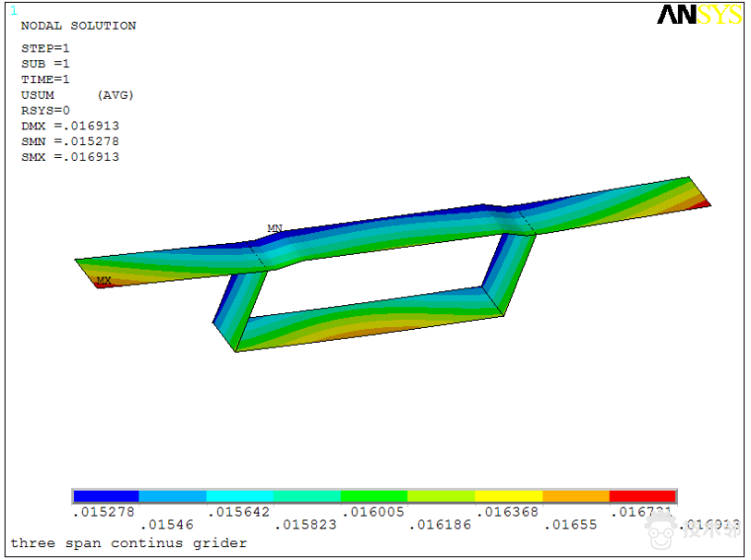Click the SMX =.016913 value line
Viewport: 751px width, 560px height.
click(70, 157)
